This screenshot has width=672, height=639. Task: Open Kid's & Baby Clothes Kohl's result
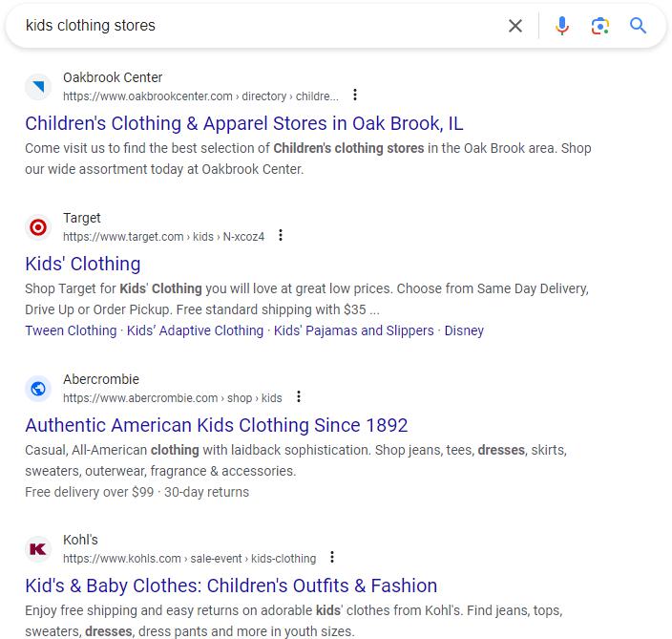pos(231,586)
